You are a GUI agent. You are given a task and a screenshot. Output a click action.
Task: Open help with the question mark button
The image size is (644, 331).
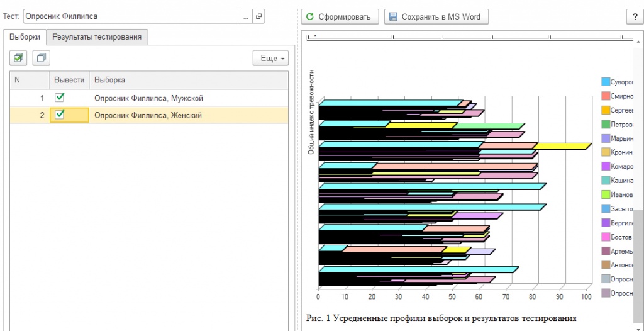tap(635, 17)
